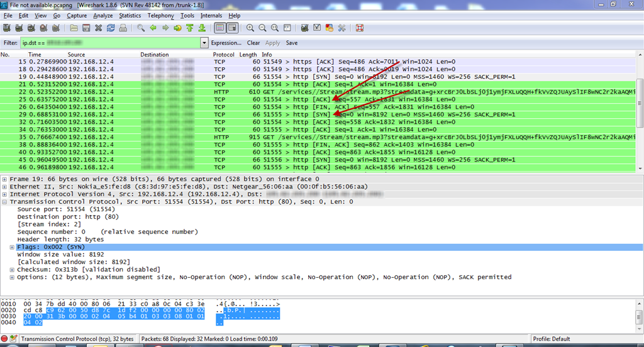This screenshot has width=644, height=347.
Task: Open the filter history dropdown arrow
Action: 204,43
